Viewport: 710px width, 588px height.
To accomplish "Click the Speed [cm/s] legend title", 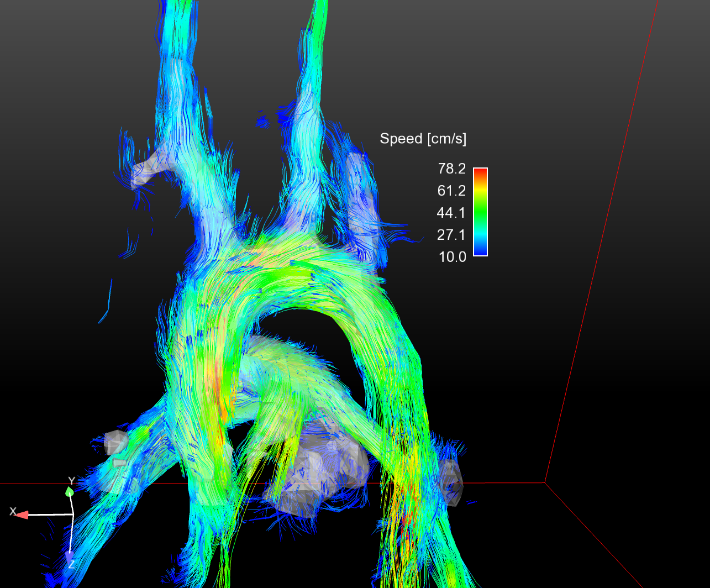I will point(423,139).
